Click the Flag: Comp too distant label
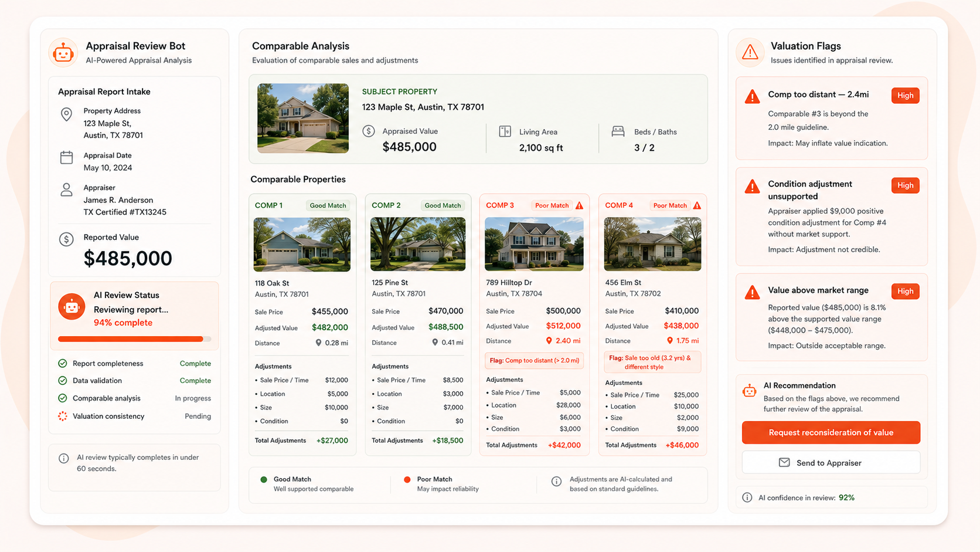Viewport: 980px width, 552px height. 534,361
